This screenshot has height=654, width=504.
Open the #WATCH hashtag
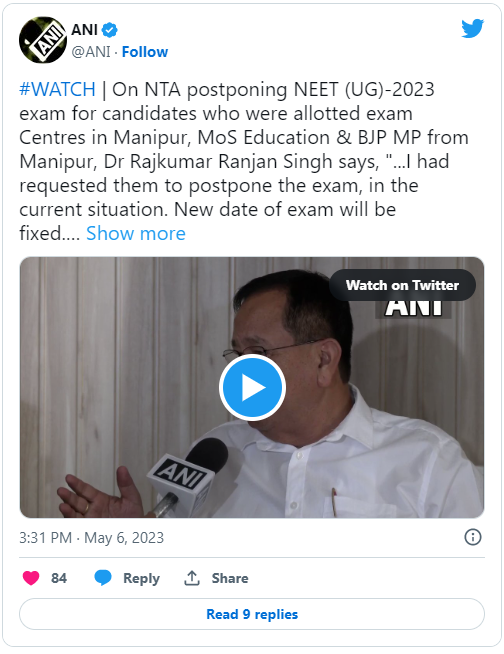click(x=58, y=89)
